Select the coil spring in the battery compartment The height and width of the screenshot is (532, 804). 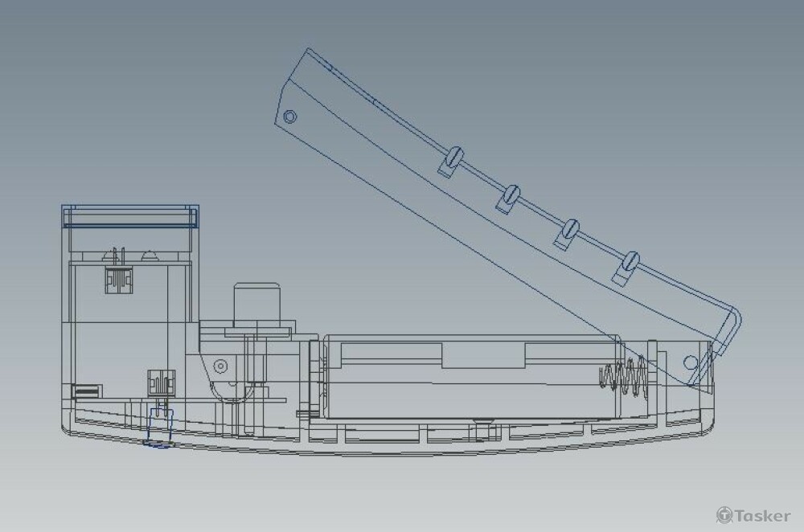pos(624,377)
